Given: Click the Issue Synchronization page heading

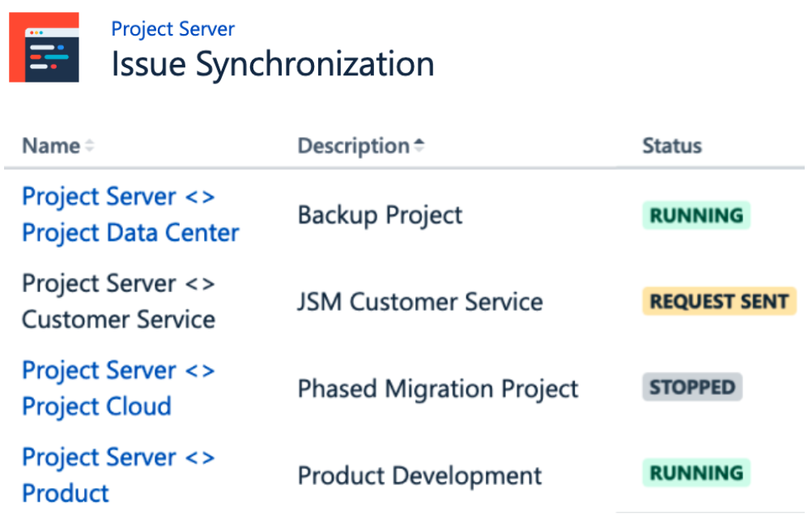Looking at the screenshot, I should pyautogui.click(x=272, y=65).
